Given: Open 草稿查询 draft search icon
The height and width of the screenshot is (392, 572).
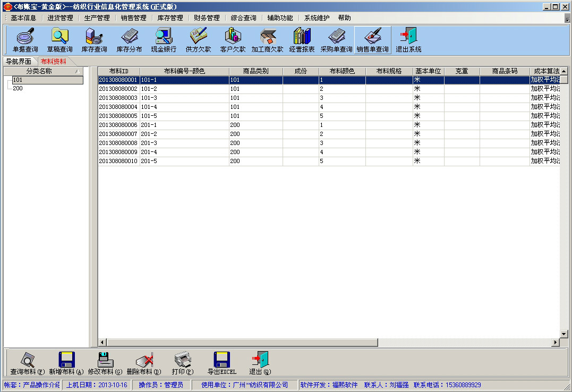Looking at the screenshot, I should 60,40.
